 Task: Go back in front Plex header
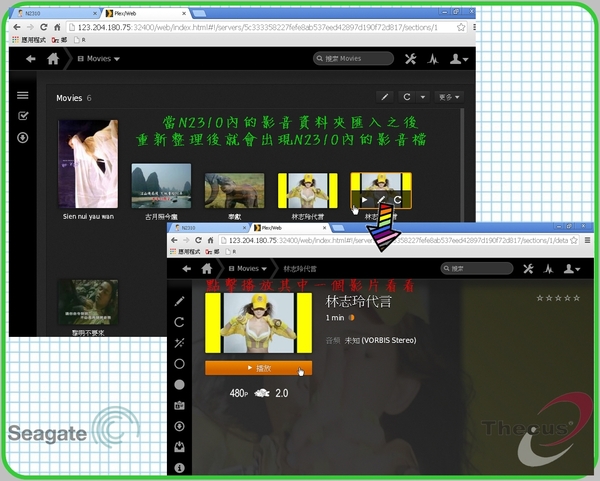(x=186, y=269)
